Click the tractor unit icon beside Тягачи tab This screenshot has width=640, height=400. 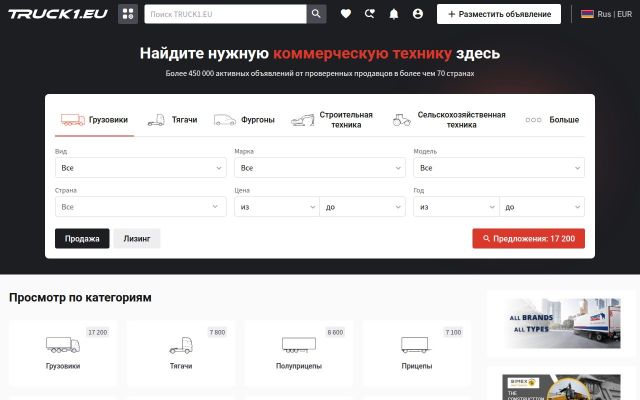click(x=156, y=120)
